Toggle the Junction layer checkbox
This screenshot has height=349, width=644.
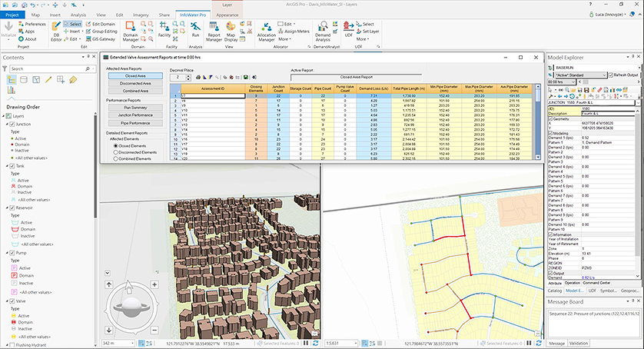point(12,124)
